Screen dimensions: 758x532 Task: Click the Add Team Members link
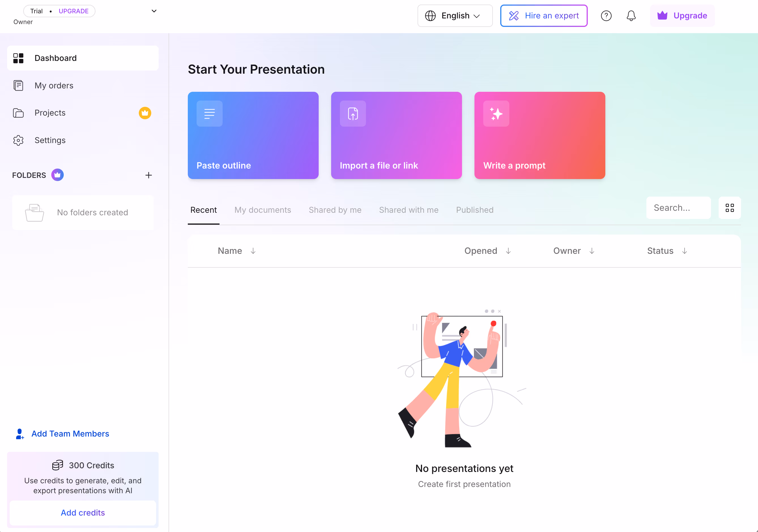point(62,434)
